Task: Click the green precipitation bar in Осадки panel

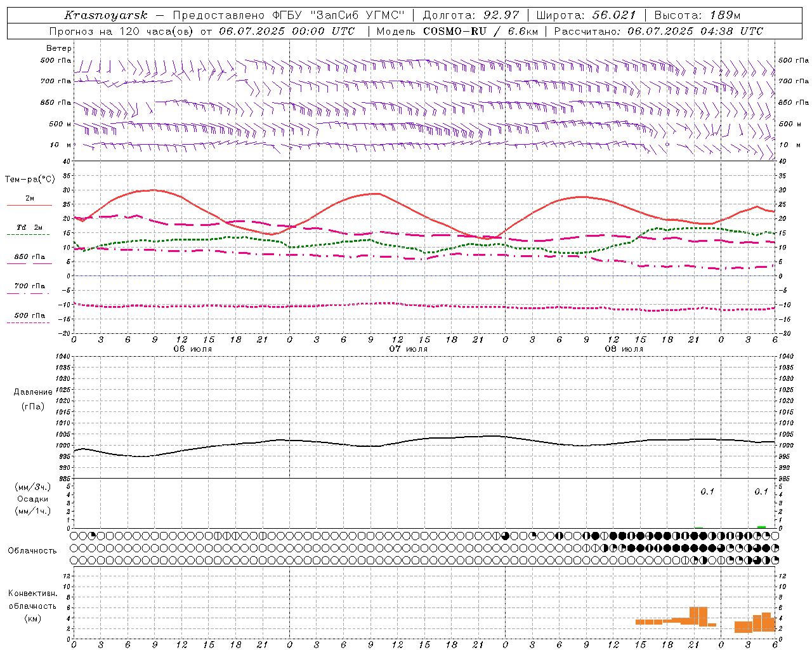Action: point(761,527)
